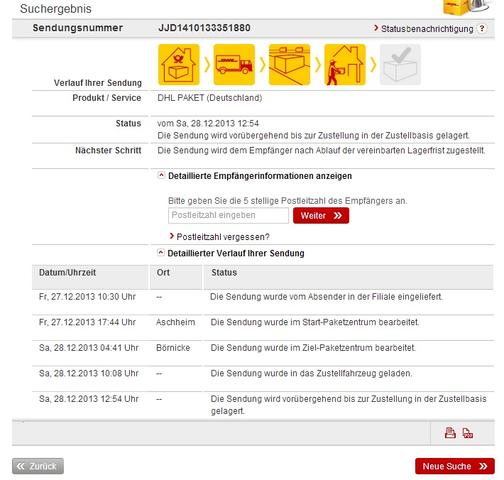Screen dimensions: 504x480
Task: Click the DHL delivery truck progress icon
Action: pos(234,65)
